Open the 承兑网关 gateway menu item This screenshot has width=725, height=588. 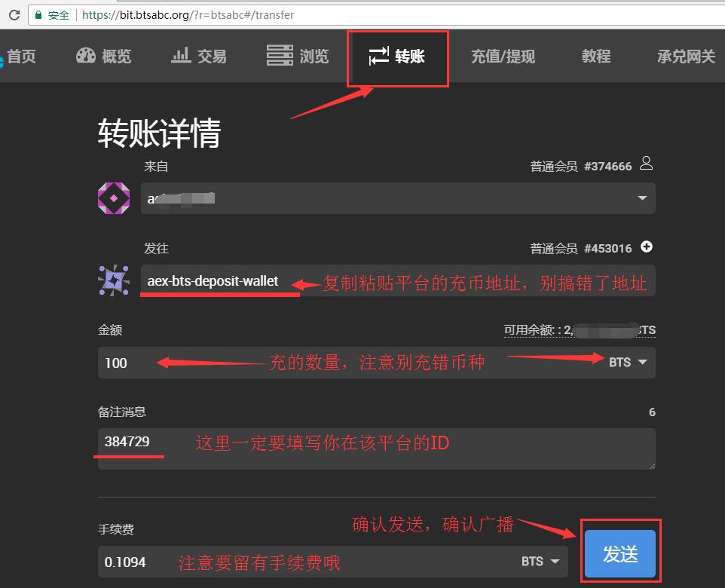pos(685,57)
